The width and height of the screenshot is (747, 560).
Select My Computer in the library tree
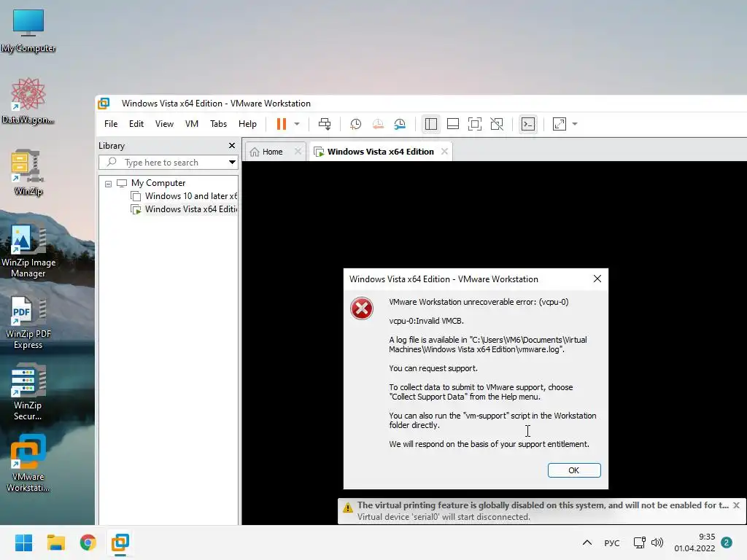(x=158, y=183)
